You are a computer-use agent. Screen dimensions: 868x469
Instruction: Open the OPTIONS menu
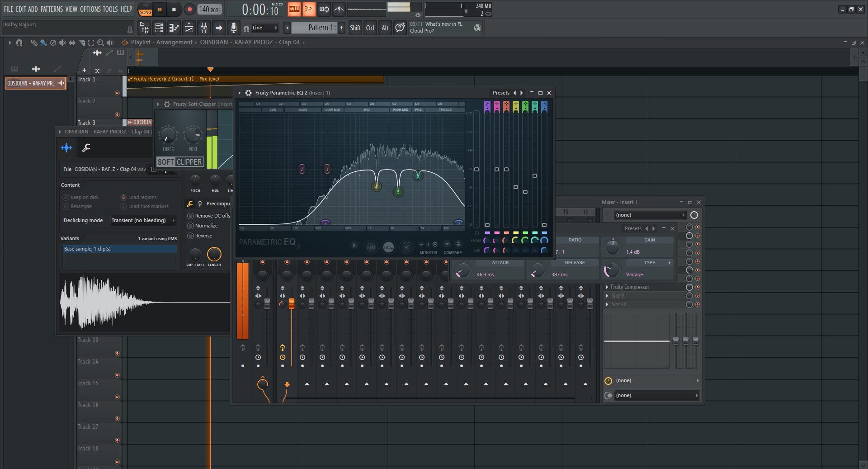tap(90, 9)
